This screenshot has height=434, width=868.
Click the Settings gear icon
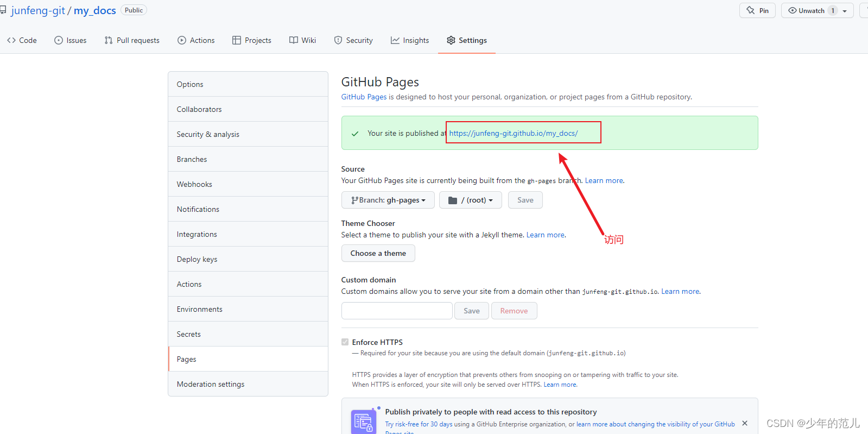[x=451, y=40]
